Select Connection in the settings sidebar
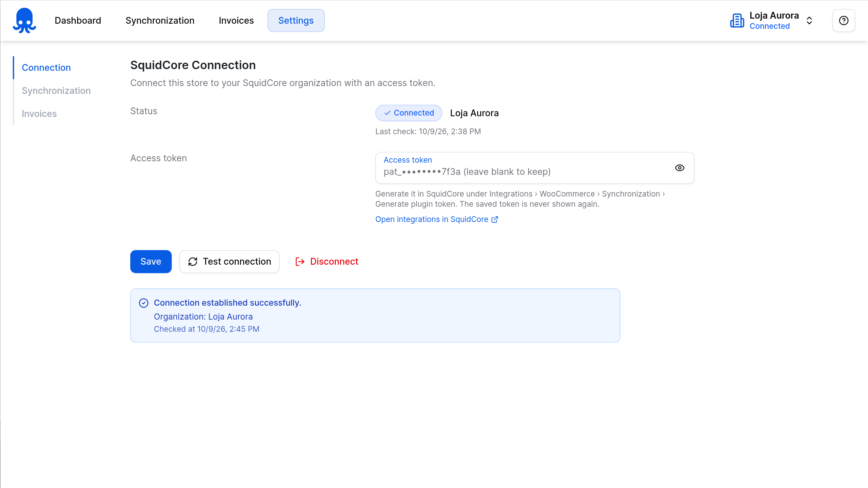Screen dimensions: 868x488 (46, 67)
